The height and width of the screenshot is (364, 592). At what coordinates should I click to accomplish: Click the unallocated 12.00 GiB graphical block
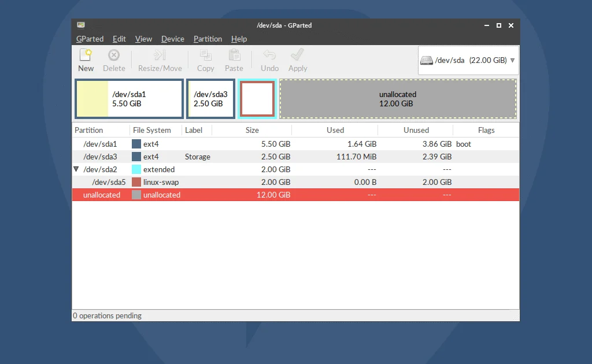(x=397, y=98)
